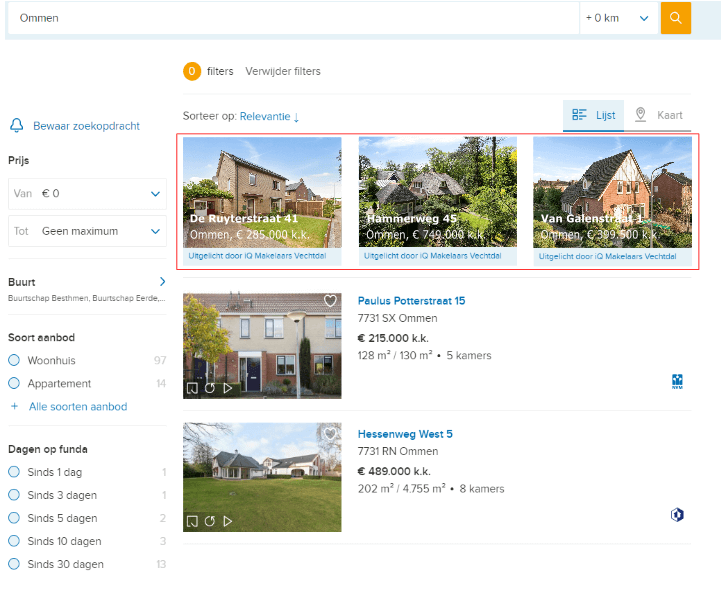The height and width of the screenshot is (599, 721).
Task: Click the 202 m² / 4.755 m² details text
Action: [x=431, y=489]
